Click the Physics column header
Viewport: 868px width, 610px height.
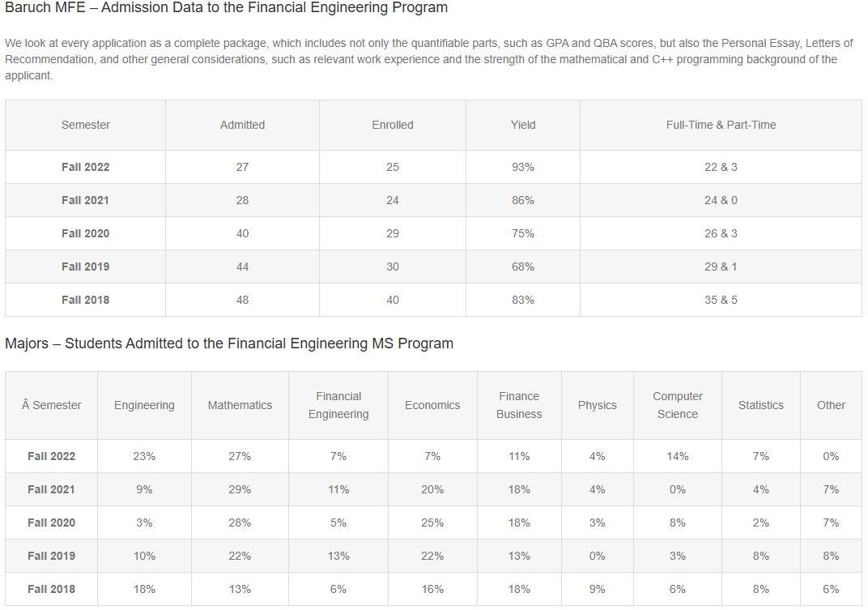pyautogui.click(x=598, y=405)
